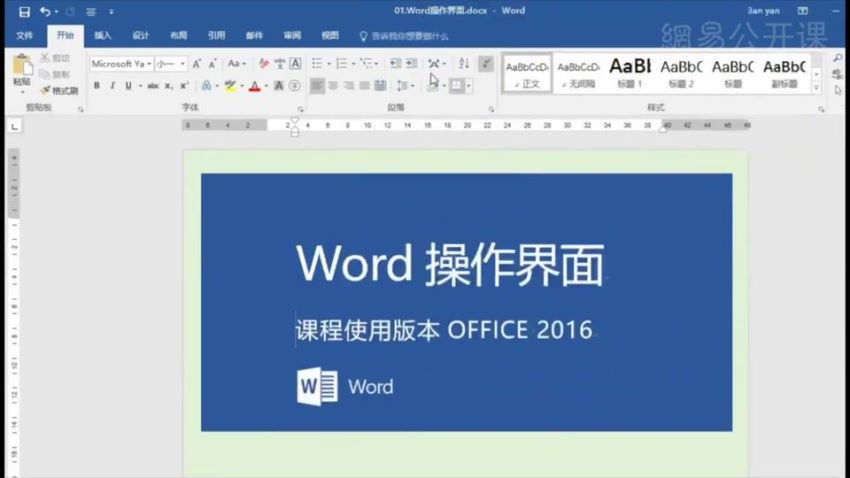
Task: Clear all formatting with eraser icon
Action: [264, 64]
